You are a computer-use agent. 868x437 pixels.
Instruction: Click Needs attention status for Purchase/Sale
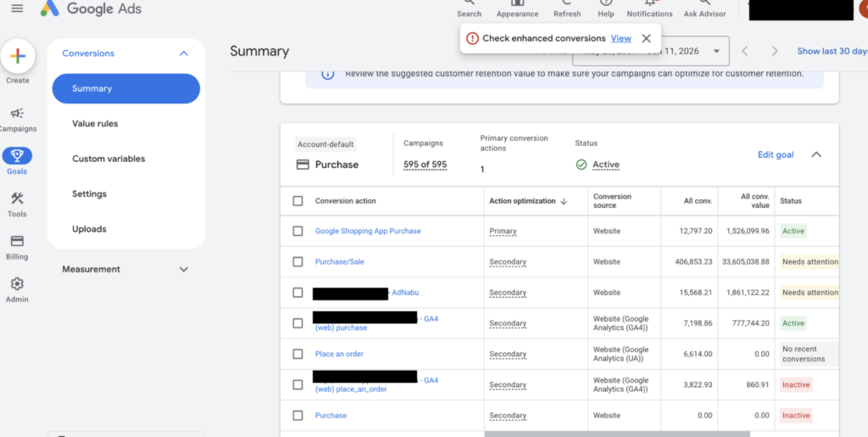tap(810, 261)
